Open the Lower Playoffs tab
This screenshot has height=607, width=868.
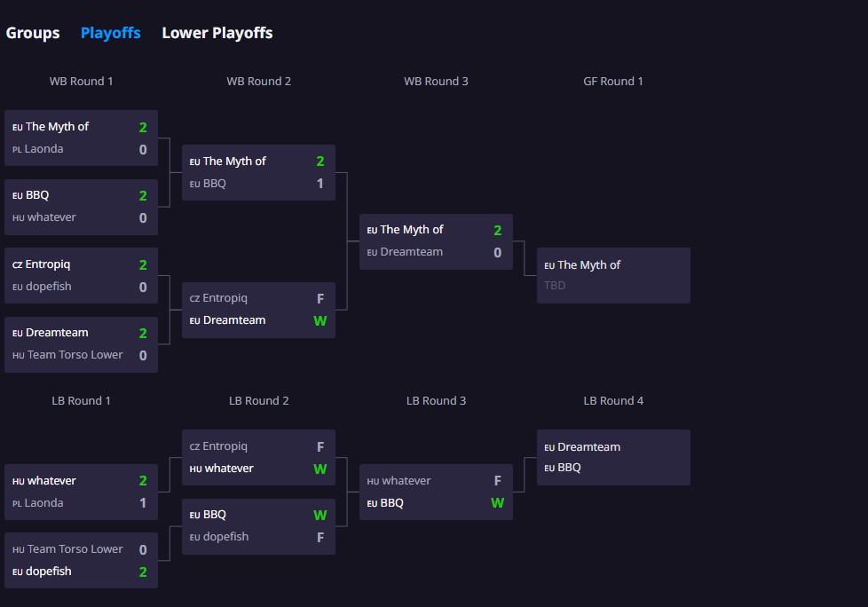click(x=217, y=33)
